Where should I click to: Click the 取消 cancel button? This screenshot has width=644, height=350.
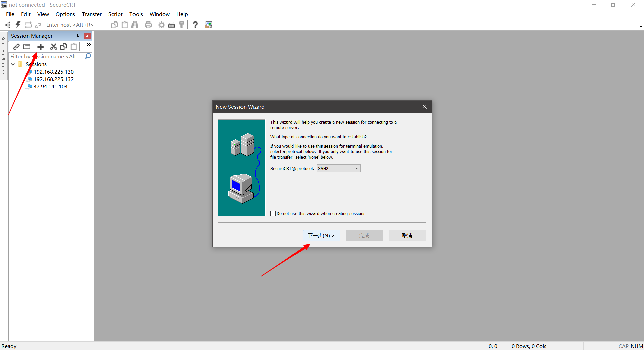point(407,235)
